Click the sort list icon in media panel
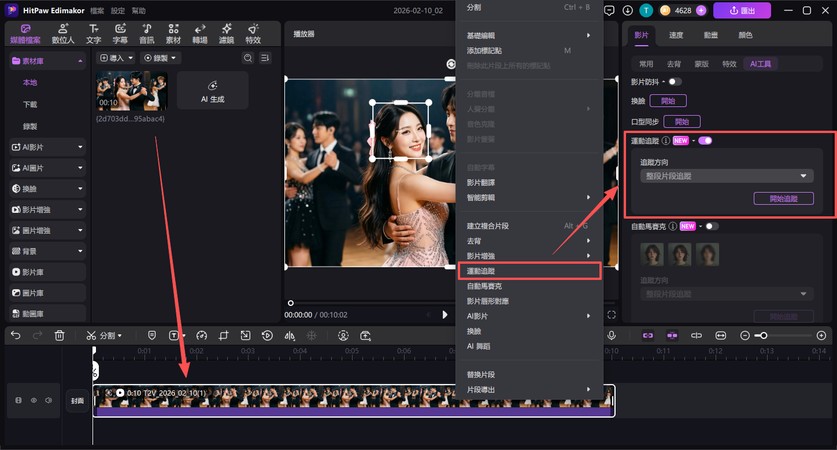 (265, 58)
